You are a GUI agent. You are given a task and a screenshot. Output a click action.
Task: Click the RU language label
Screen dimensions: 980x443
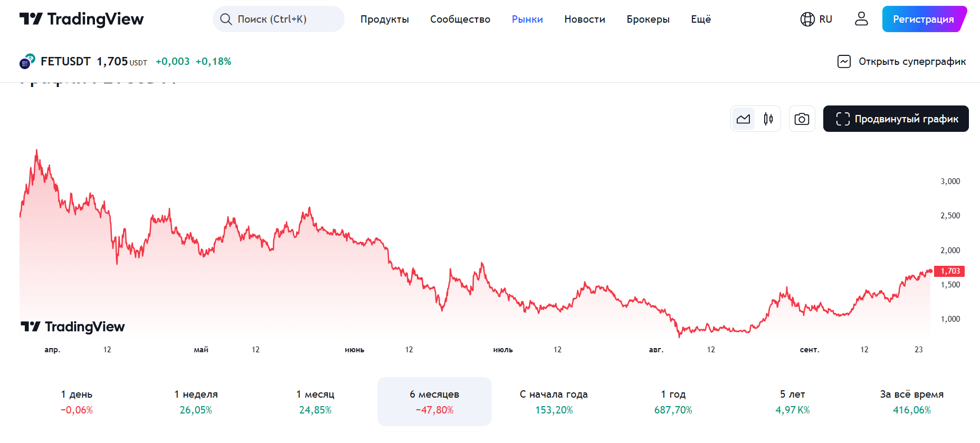(826, 20)
